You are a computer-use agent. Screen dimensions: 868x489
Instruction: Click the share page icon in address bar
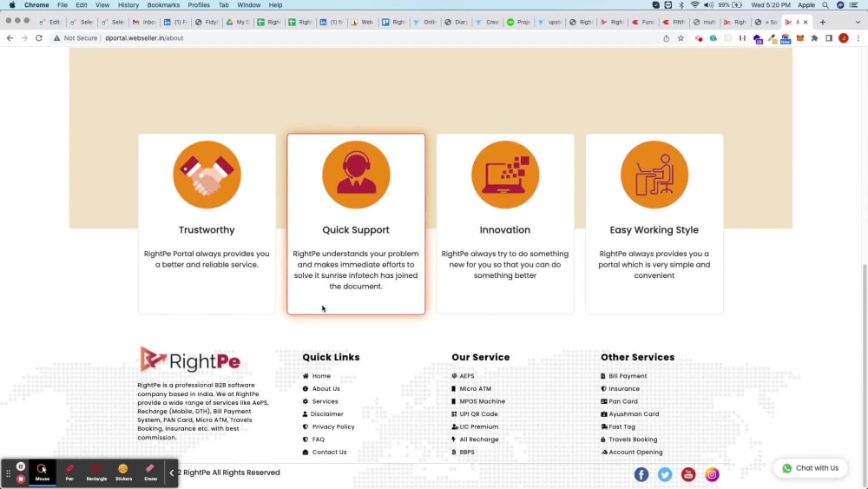click(666, 38)
